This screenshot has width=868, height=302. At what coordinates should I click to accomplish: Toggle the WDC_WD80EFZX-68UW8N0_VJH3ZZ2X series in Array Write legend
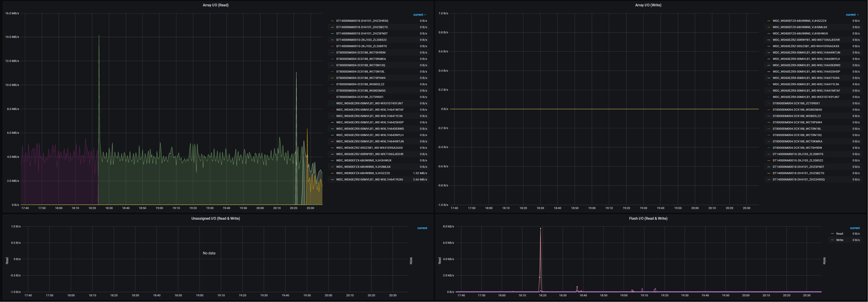pos(799,21)
